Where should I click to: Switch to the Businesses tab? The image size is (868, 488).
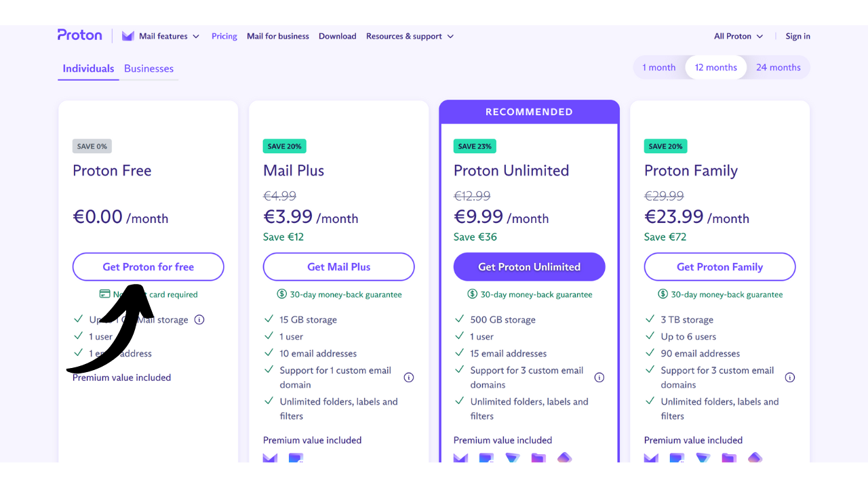[149, 68]
